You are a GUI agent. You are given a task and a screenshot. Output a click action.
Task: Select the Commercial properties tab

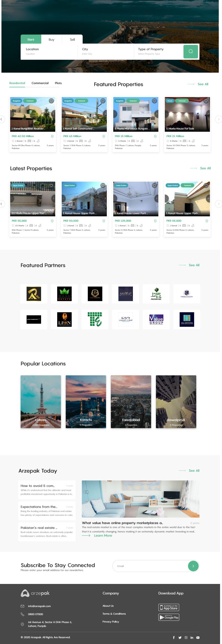point(40,83)
